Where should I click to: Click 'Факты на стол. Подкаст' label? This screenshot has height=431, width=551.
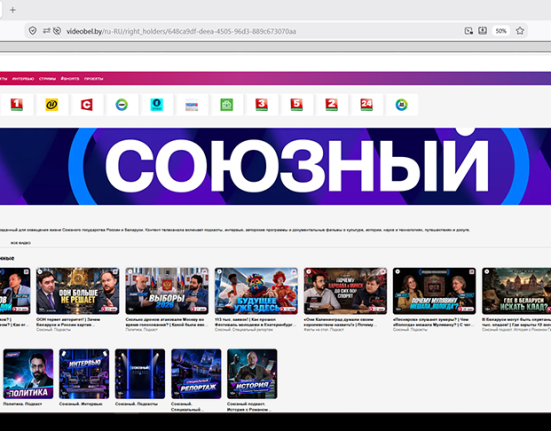tap(324, 329)
